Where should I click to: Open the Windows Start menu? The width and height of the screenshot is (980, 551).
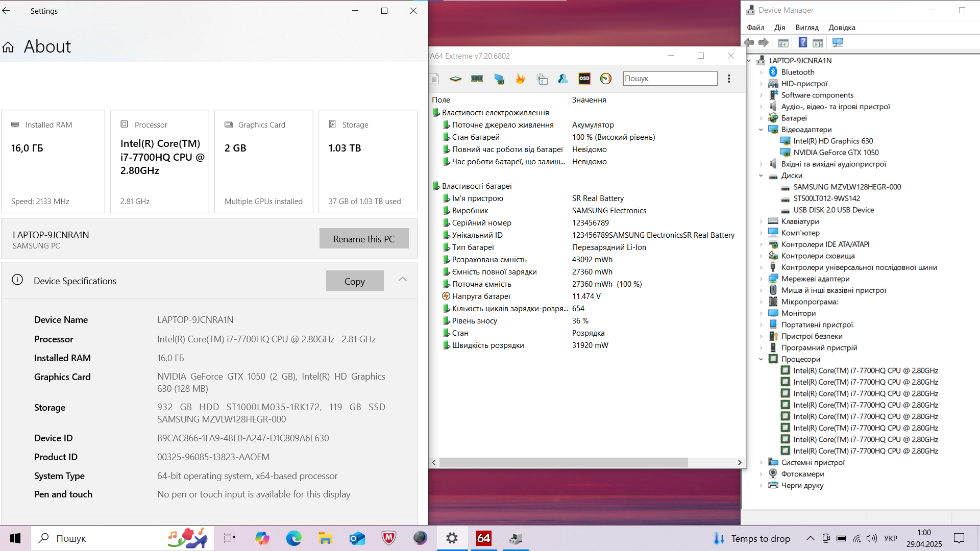15,538
